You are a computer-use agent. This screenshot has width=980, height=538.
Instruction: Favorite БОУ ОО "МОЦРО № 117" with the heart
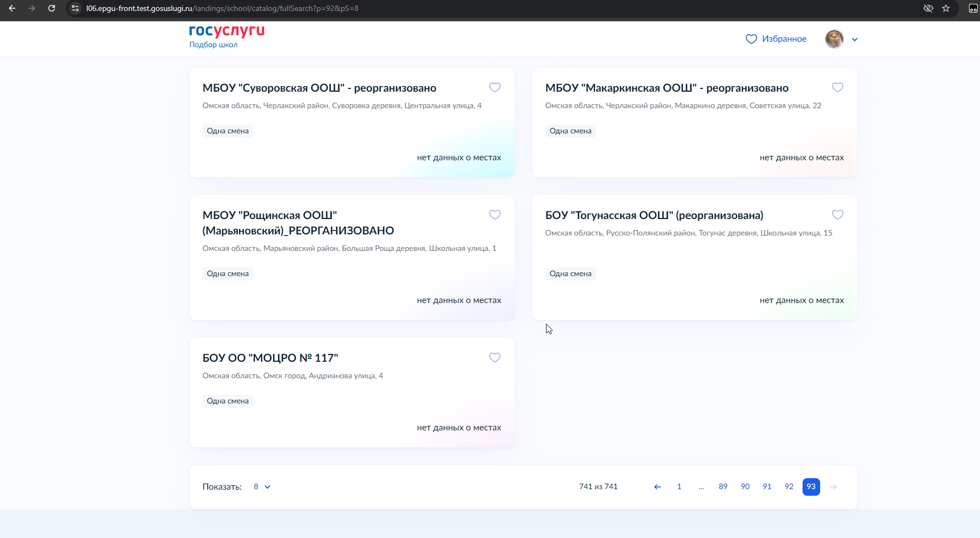pyautogui.click(x=495, y=357)
